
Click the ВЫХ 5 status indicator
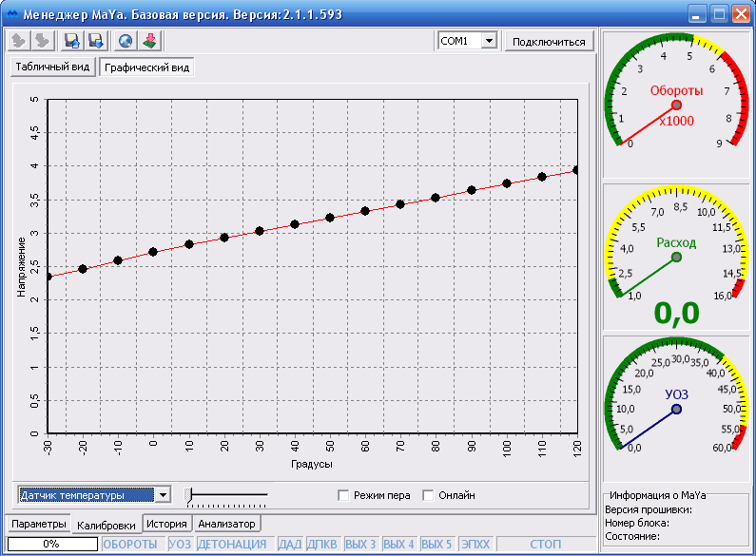tap(436, 544)
